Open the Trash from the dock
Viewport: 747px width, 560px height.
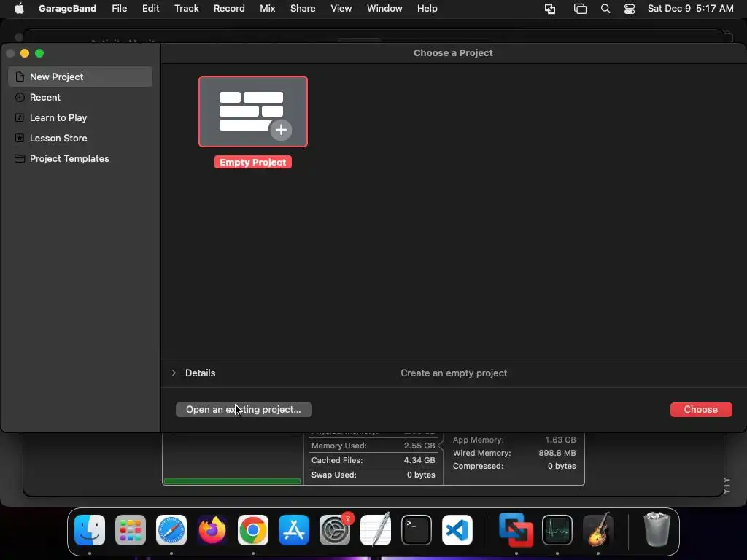coord(657,530)
